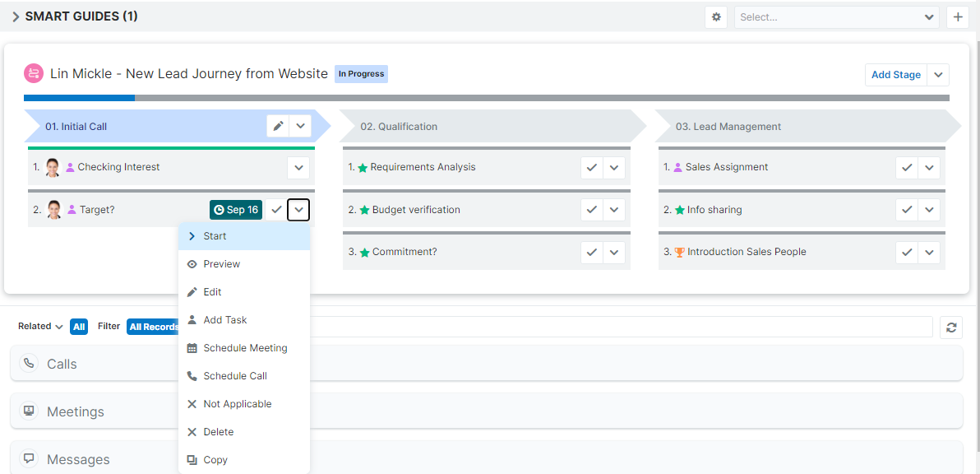
Task: Select the Edit pencil icon on Initial Call stage
Action: (277, 125)
